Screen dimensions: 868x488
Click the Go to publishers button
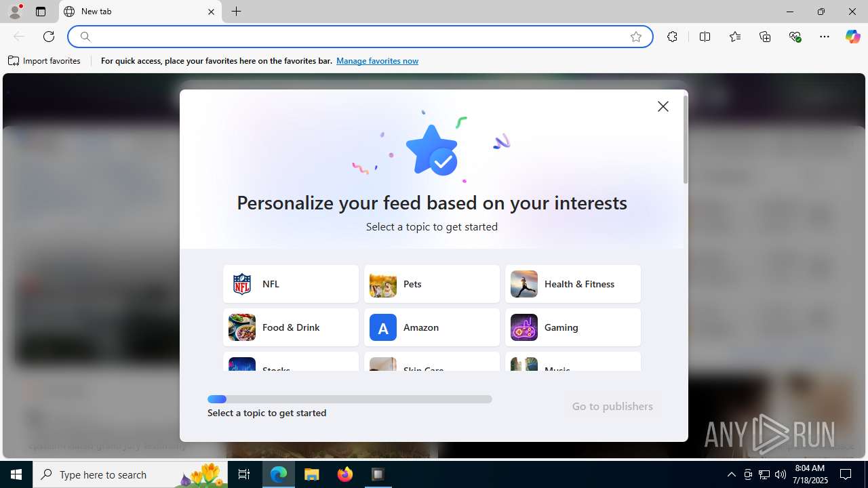(x=612, y=406)
